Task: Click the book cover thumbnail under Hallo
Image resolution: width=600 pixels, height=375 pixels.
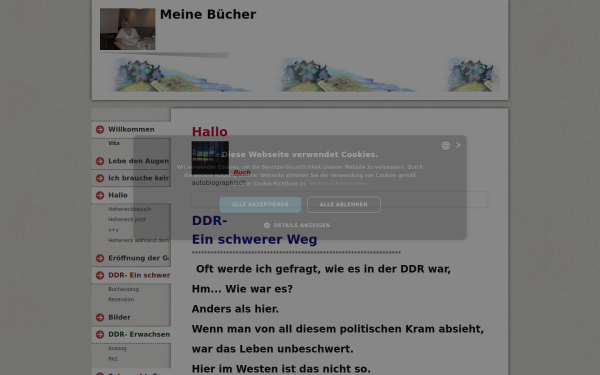Action: 210,157
